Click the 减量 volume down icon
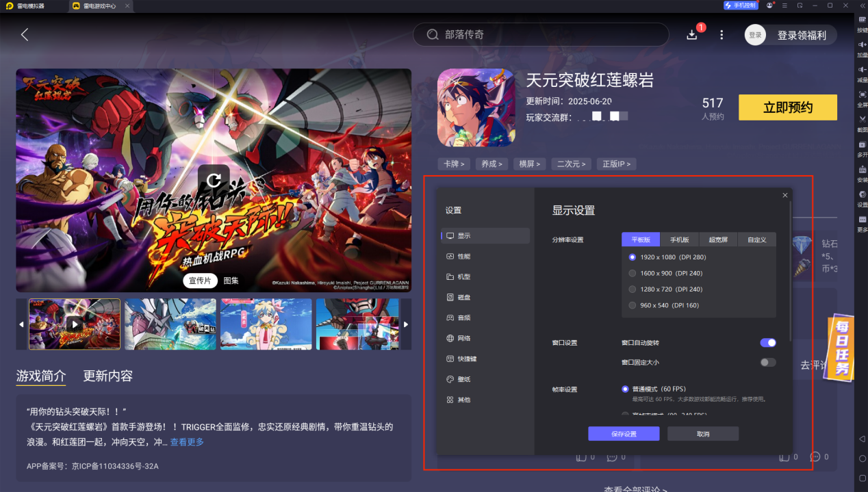The width and height of the screenshot is (868, 492). pyautogui.click(x=862, y=69)
